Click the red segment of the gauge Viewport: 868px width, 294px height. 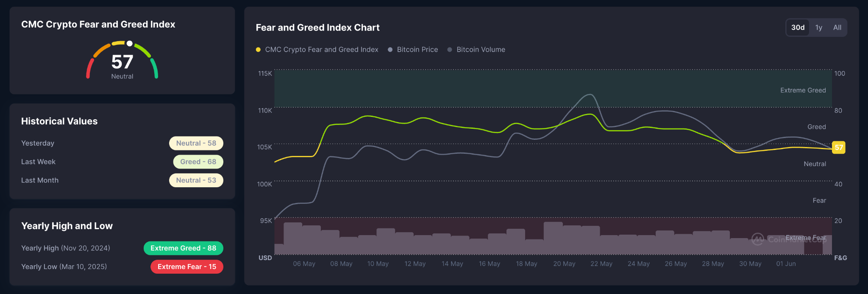[89, 68]
